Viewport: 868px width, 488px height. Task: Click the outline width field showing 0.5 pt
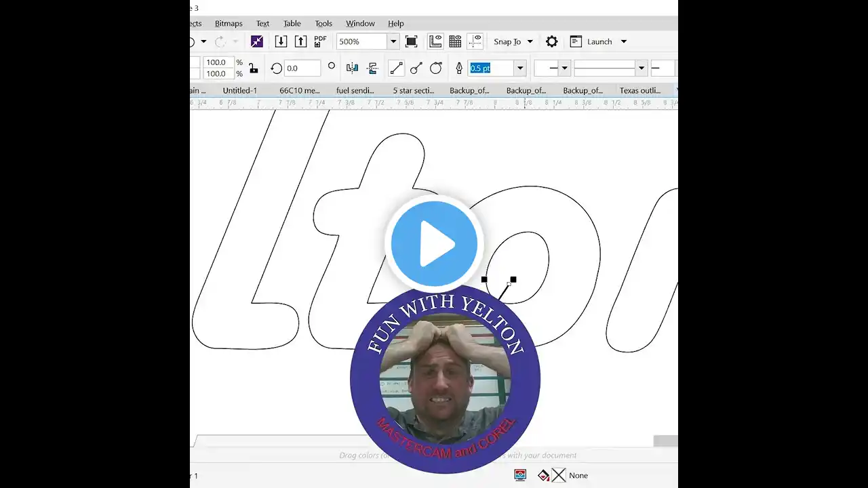pyautogui.click(x=491, y=68)
